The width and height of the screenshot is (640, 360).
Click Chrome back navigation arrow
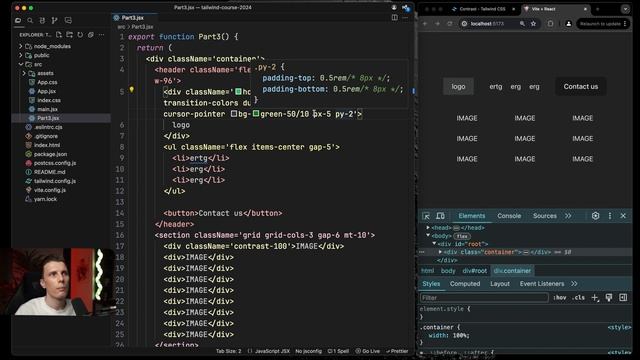pos(424,24)
